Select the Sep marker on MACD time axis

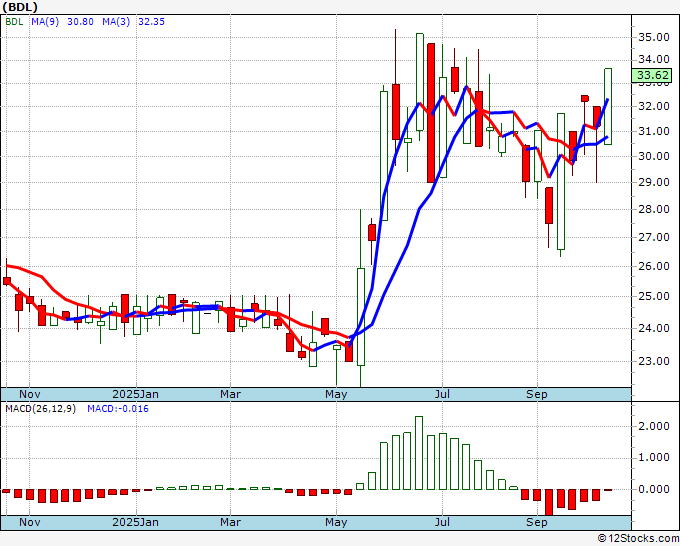pyautogui.click(x=537, y=522)
